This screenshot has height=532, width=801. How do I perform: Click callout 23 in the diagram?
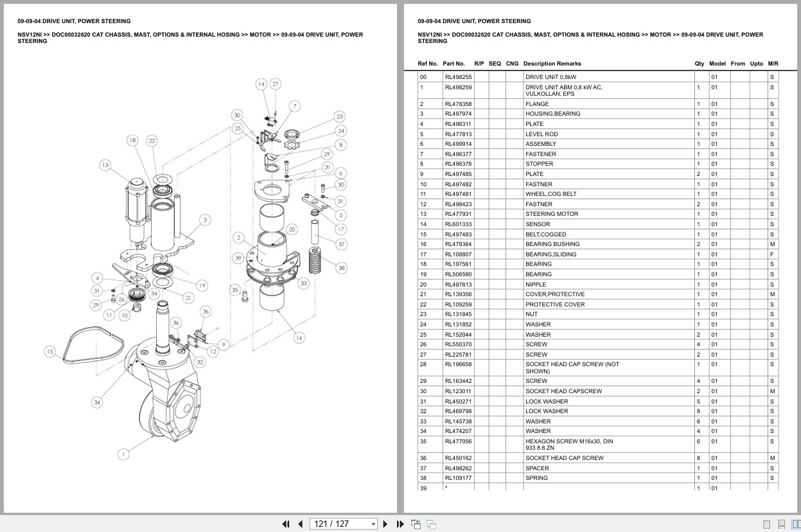tap(339, 116)
